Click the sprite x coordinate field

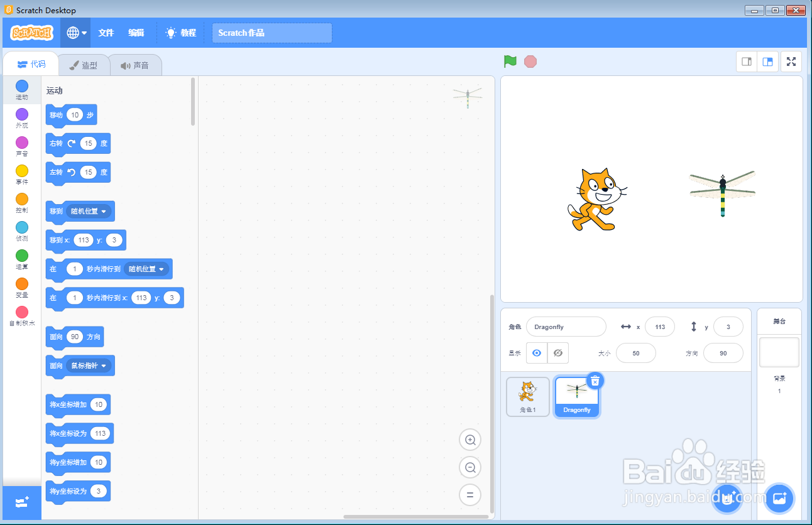click(x=660, y=327)
